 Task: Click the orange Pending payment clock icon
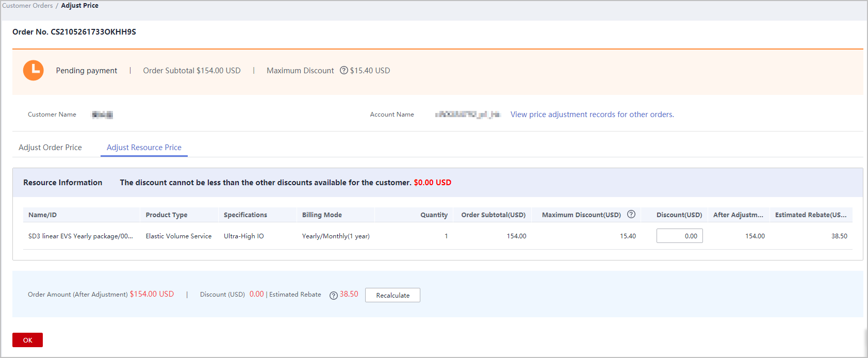point(34,70)
